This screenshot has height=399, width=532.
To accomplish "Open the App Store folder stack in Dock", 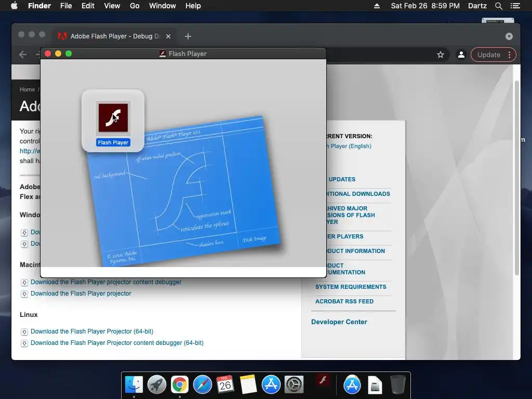I will click(x=352, y=385).
